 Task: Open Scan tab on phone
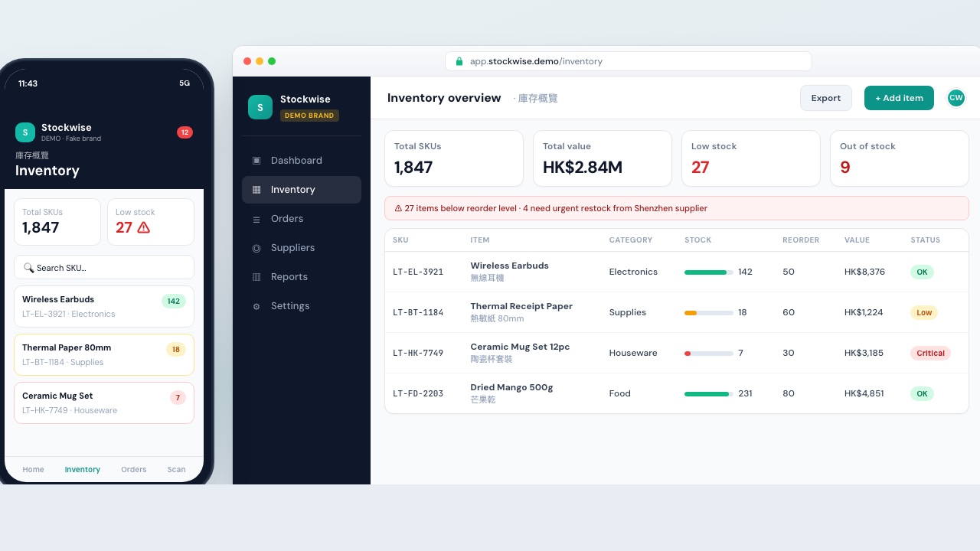click(x=176, y=469)
